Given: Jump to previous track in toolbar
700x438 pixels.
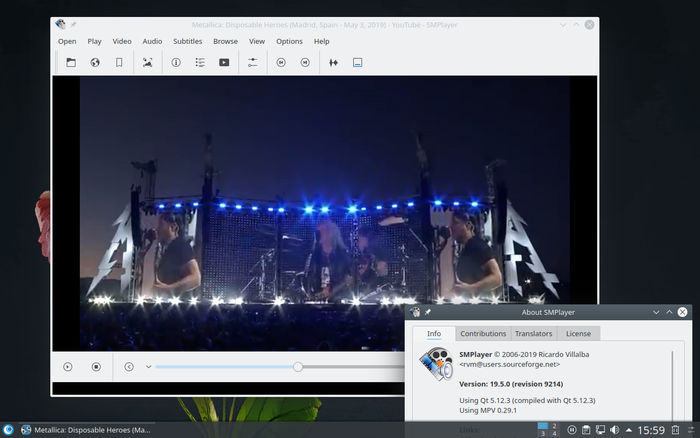Looking at the screenshot, I should (x=281, y=62).
